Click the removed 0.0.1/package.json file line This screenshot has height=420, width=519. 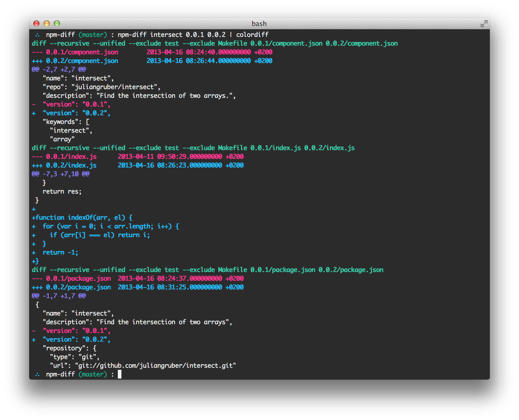[x=138, y=278]
